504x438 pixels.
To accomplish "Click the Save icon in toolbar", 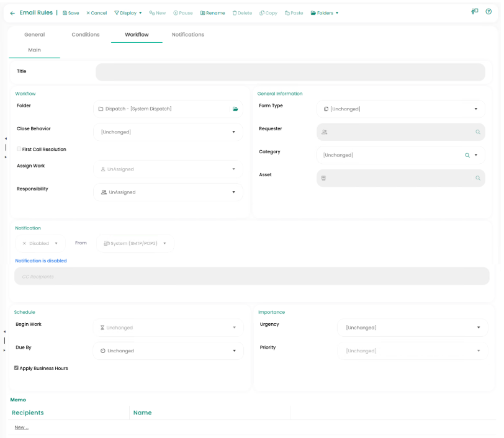I will point(65,13).
